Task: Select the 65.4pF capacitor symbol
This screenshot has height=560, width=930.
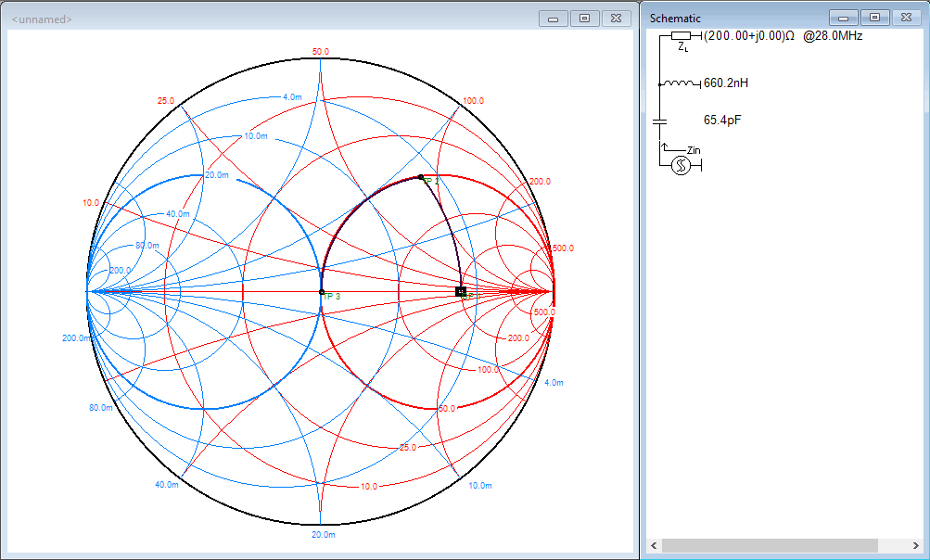Action: tap(660, 121)
